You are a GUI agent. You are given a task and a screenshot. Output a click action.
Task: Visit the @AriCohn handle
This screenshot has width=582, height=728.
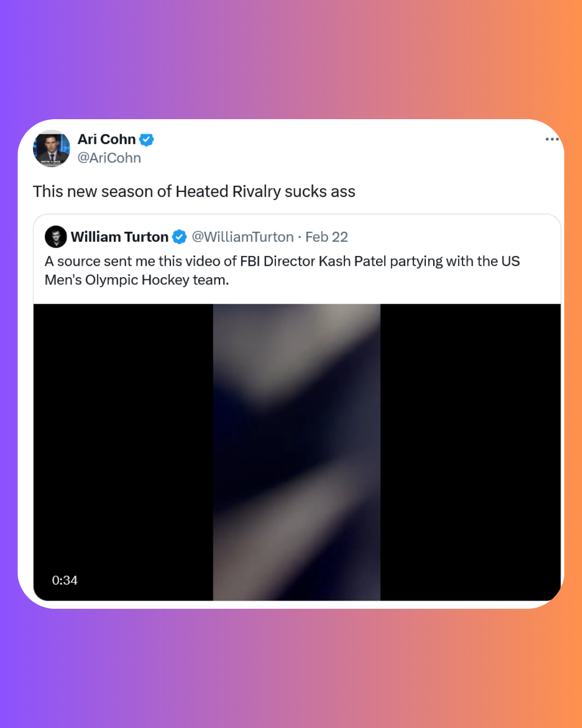tap(109, 158)
